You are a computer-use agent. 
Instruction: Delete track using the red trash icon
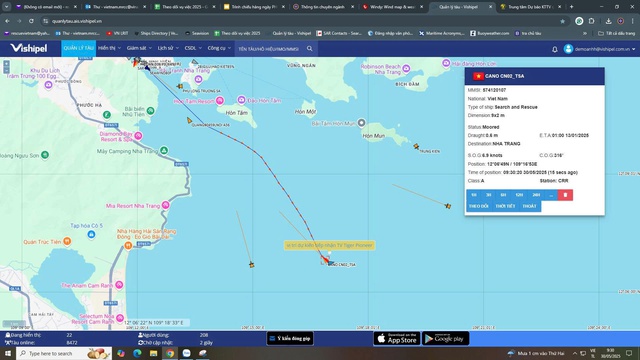(565, 195)
